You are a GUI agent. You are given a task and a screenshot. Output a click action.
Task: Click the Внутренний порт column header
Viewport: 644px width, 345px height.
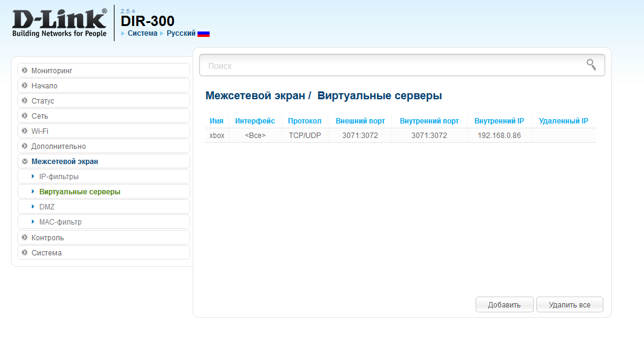[x=429, y=121]
